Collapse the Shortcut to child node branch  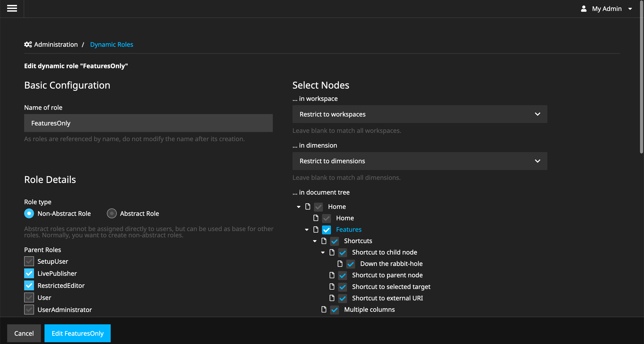[323, 253]
